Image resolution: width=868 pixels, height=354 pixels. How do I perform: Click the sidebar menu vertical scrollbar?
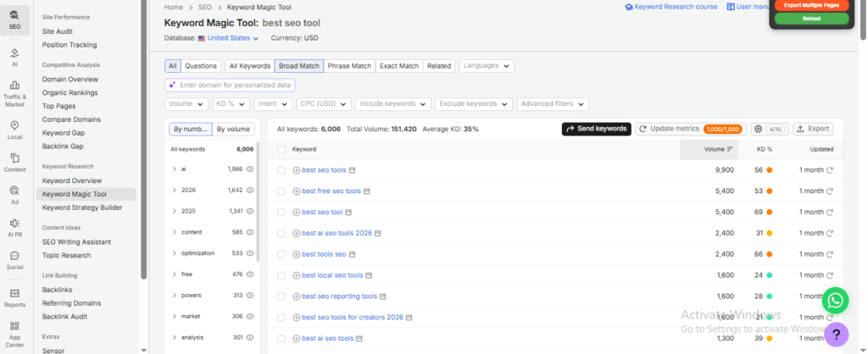(x=144, y=138)
